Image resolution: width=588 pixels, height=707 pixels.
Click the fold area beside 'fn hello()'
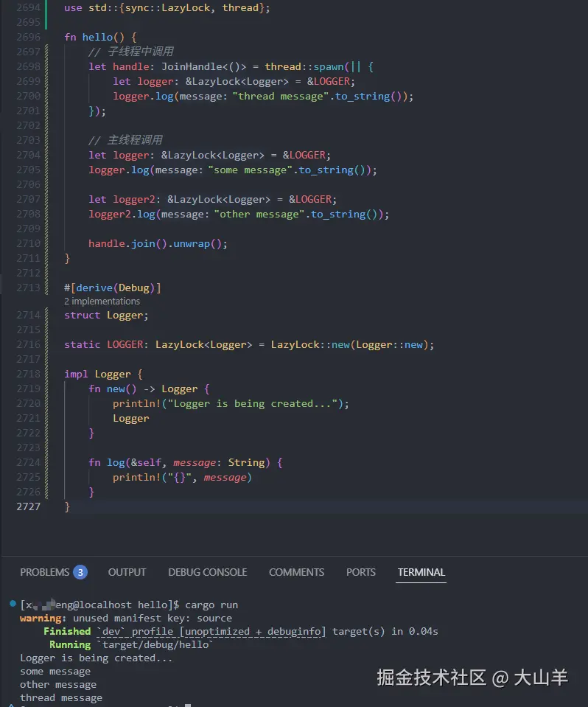(x=52, y=37)
